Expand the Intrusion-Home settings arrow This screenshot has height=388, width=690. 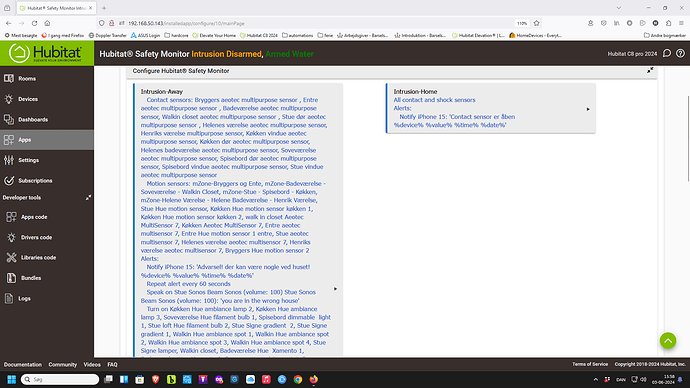pos(588,109)
